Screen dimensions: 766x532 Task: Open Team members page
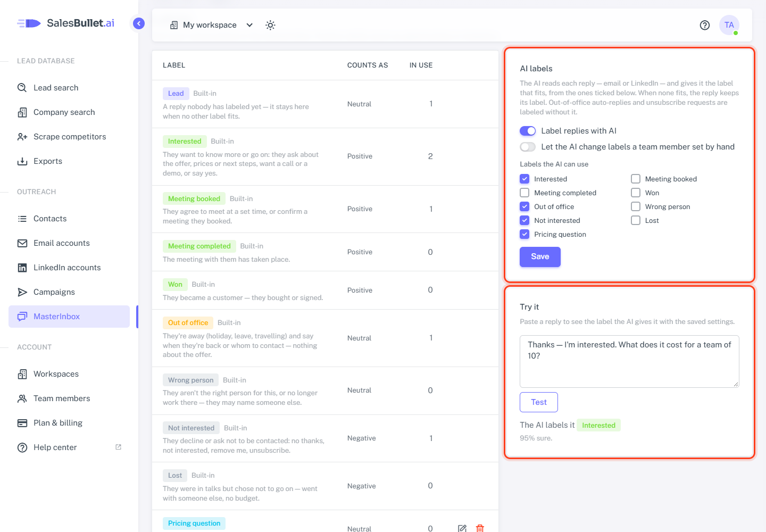coord(69,398)
